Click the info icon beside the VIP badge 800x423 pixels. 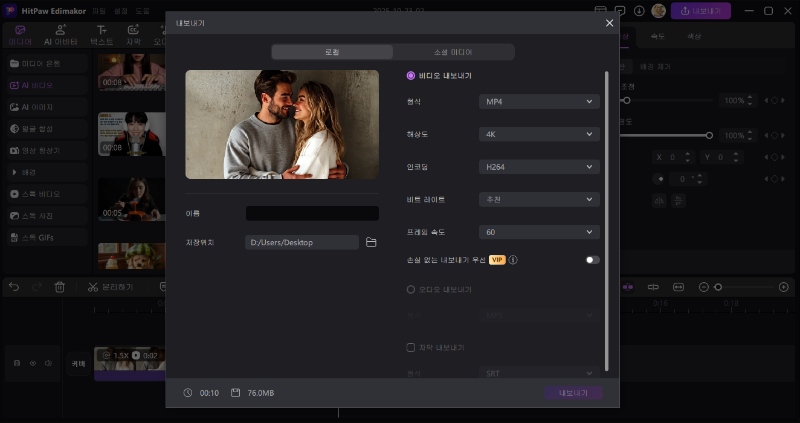(x=513, y=260)
